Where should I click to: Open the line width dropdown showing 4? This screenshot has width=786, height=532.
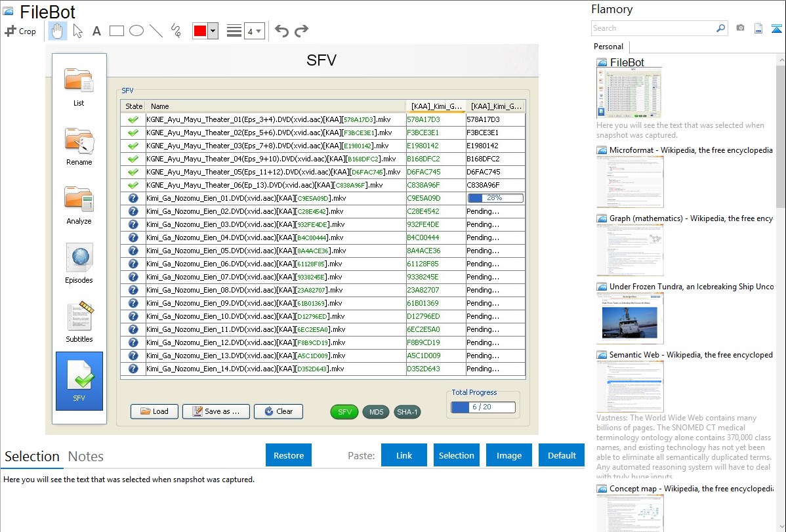(x=254, y=31)
